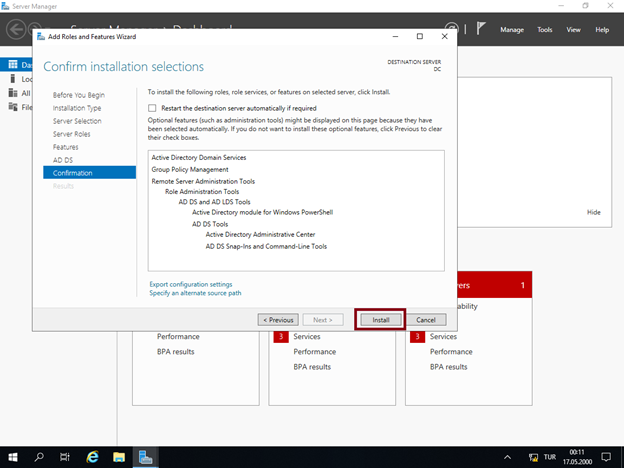Open taskbar search icon

point(39,457)
